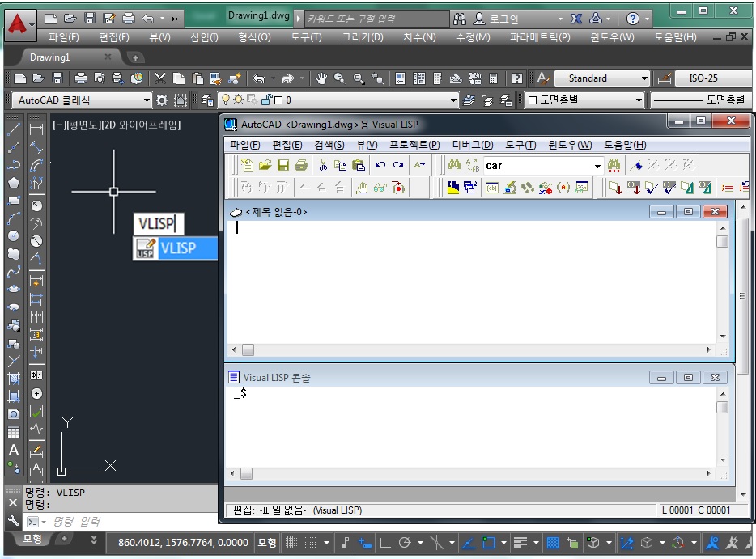Click the Workspace settings gear icon
The height and width of the screenshot is (559, 756).
point(162,100)
